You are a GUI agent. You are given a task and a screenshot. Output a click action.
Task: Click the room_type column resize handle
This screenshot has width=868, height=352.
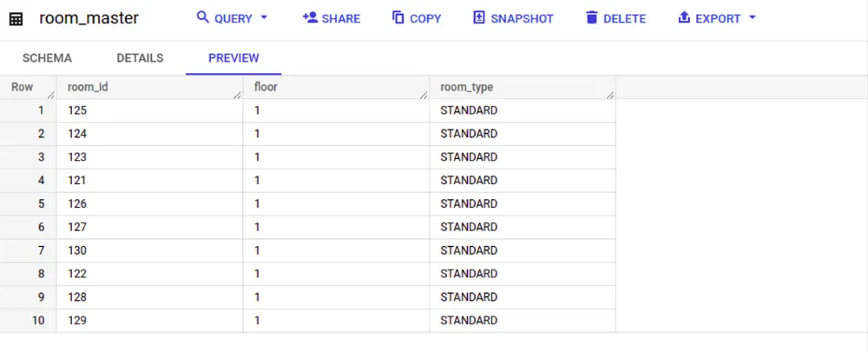pos(610,96)
